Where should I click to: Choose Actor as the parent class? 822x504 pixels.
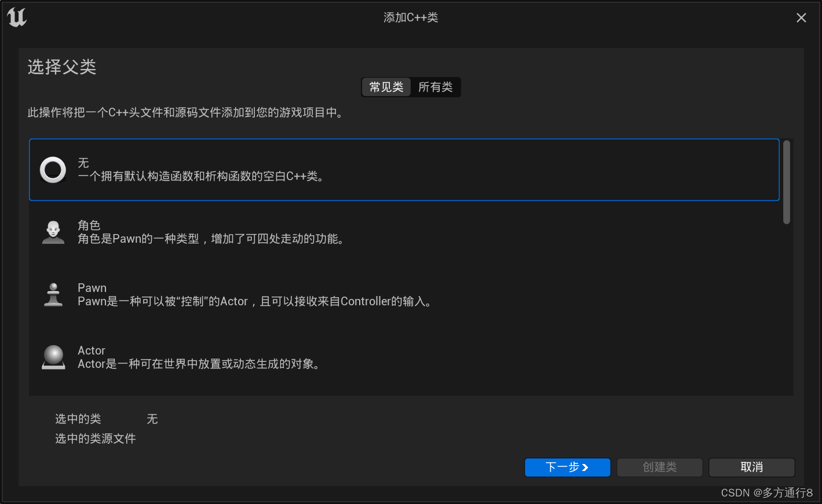pyautogui.click(x=404, y=357)
